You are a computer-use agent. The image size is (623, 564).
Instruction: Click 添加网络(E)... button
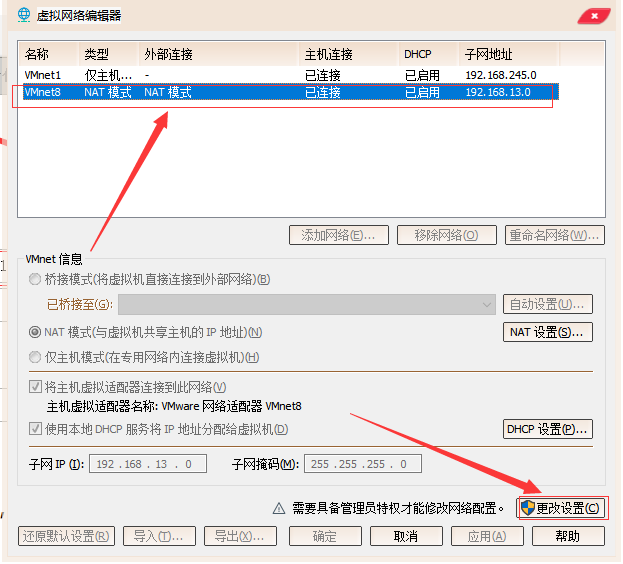pos(339,235)
